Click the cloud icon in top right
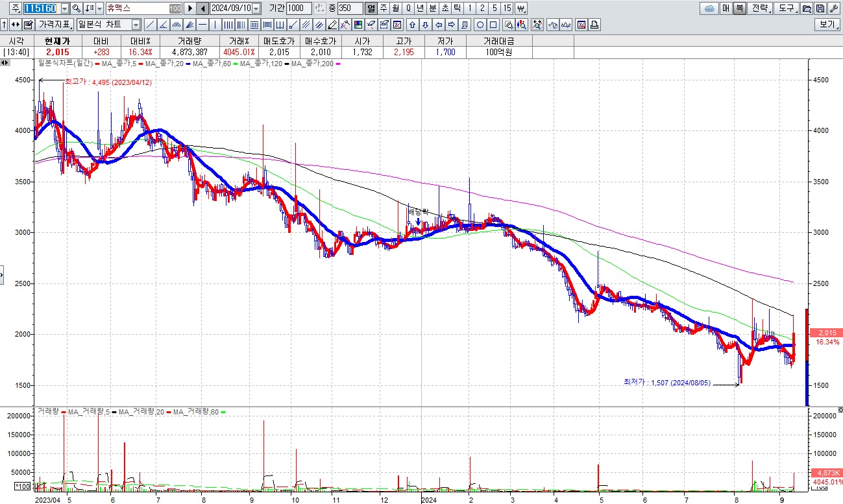Image resolution: width=843 pixels, height=504 pixels. (709, 8)
